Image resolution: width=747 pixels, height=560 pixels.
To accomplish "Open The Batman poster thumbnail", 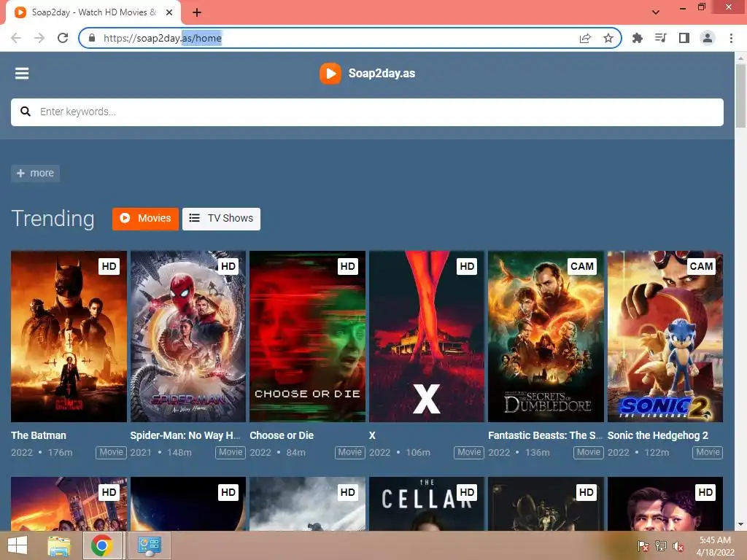I will pos(69,336).
